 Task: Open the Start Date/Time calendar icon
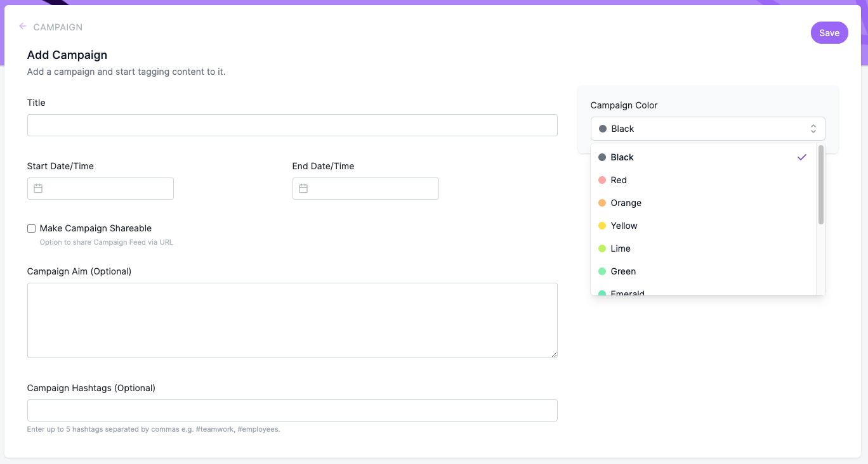(38, 188)
